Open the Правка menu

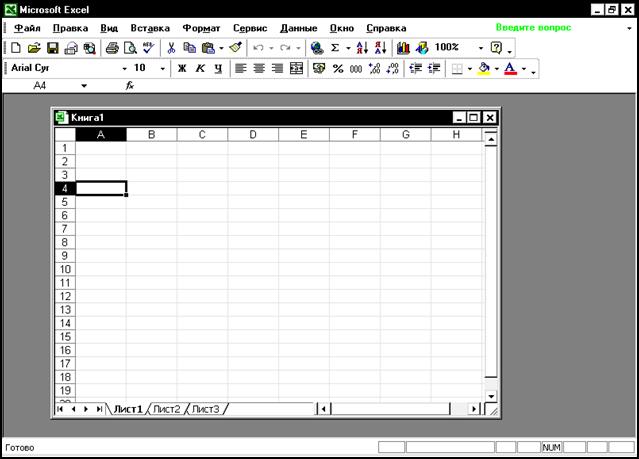pyautogui.click(x=70, y=28)
